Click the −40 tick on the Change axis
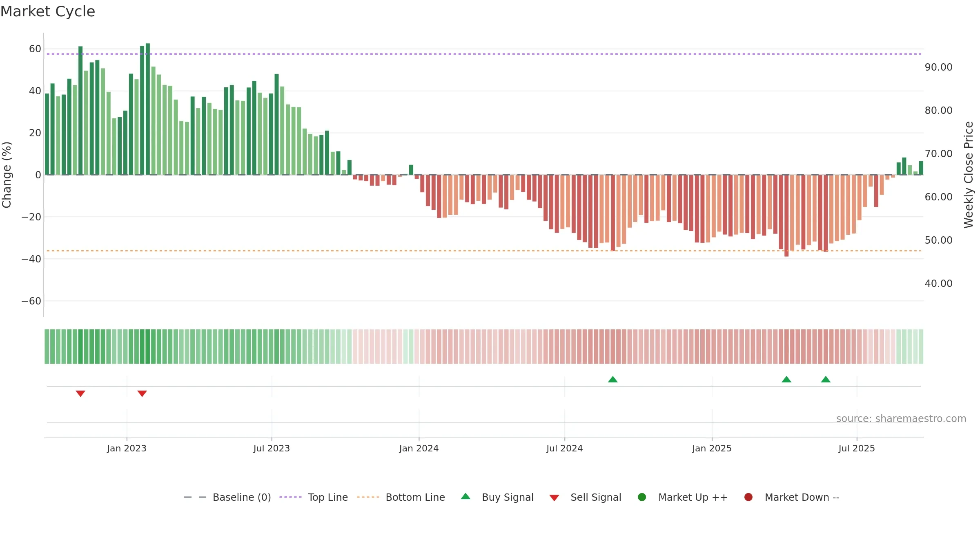Screen dimensions: 980x551 (x=31, y=259)
